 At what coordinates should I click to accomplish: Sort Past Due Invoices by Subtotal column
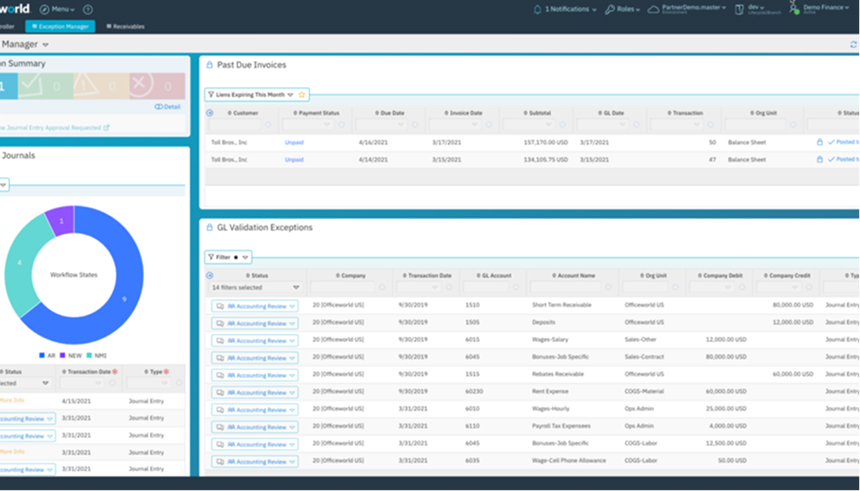point(537,113)
